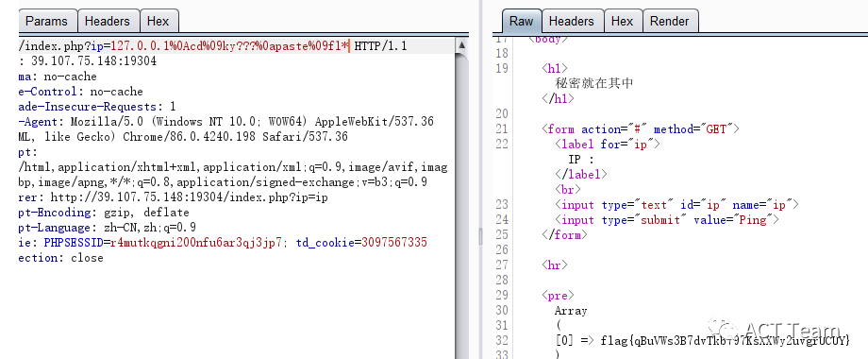Click the label for="ip" line

[608, 144]
